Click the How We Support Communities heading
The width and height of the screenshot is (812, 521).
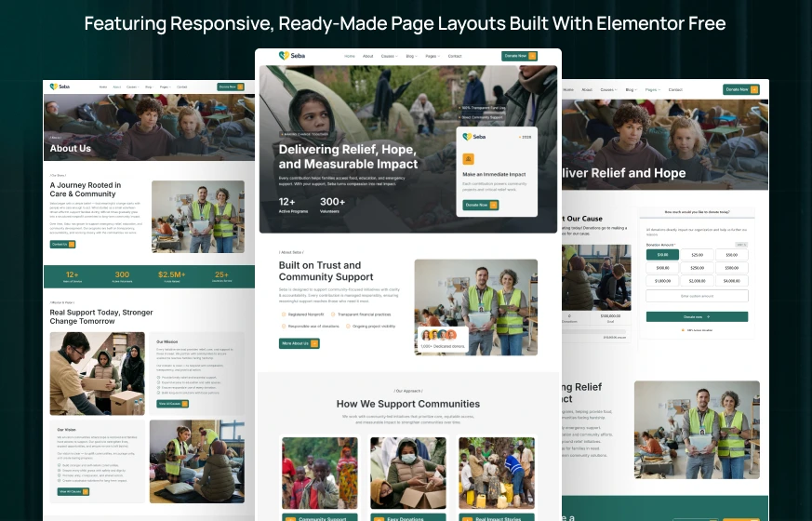(408, 404)
